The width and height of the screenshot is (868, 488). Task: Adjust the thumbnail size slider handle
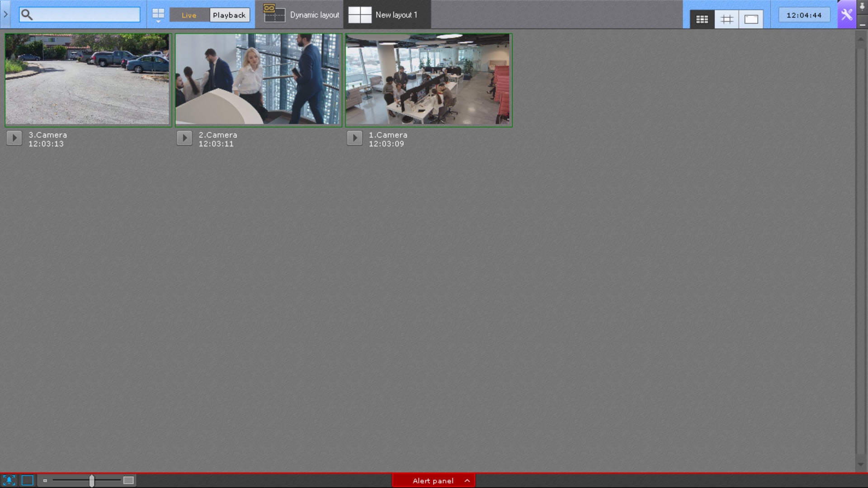[x=92, y=481]
